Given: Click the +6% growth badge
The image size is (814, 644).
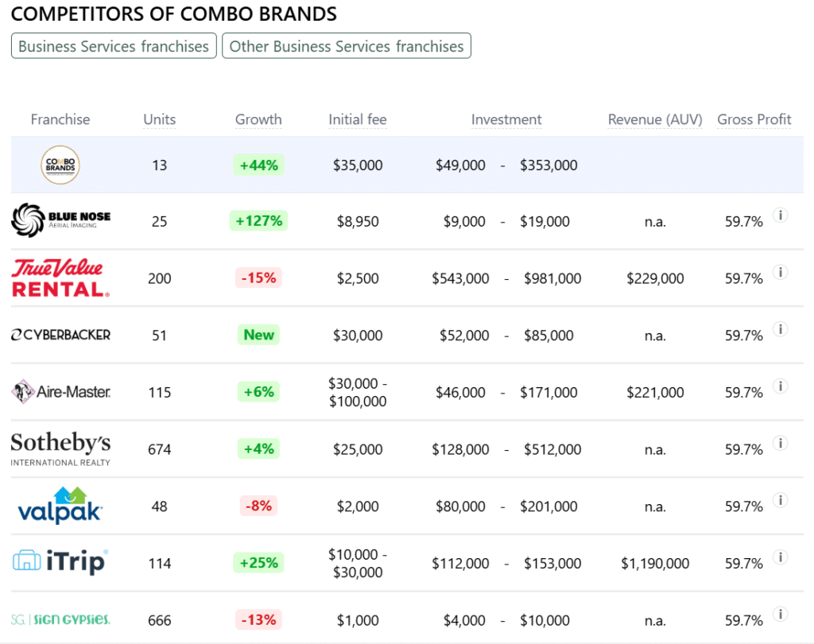Looking at the screenshot, I should click(258, 392).
